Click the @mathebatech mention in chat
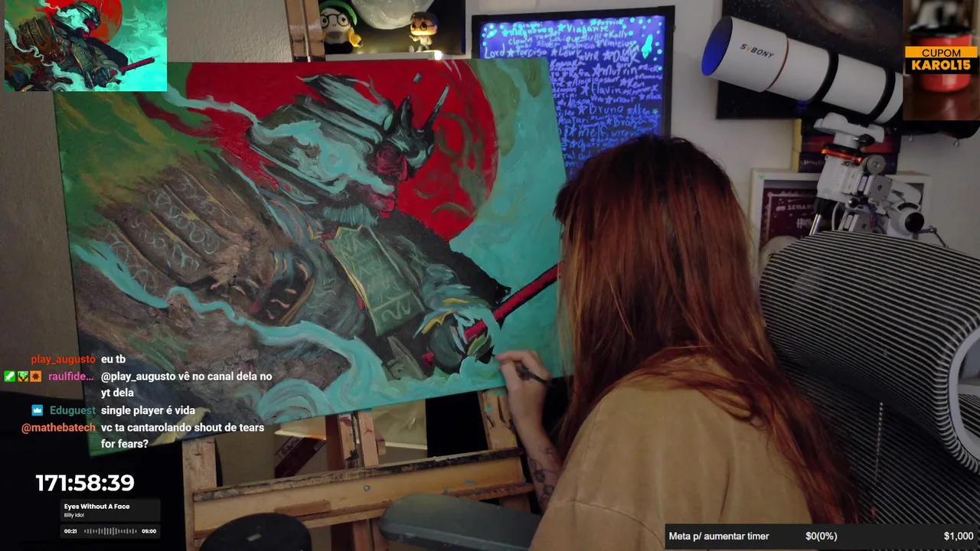Viewport: 980px width, 551px height. click(59, 428)
